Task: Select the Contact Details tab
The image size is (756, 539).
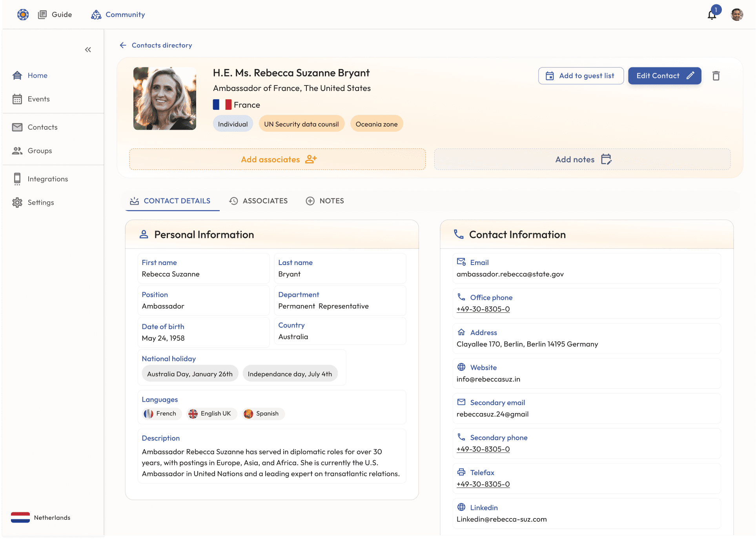Action: 171,201
